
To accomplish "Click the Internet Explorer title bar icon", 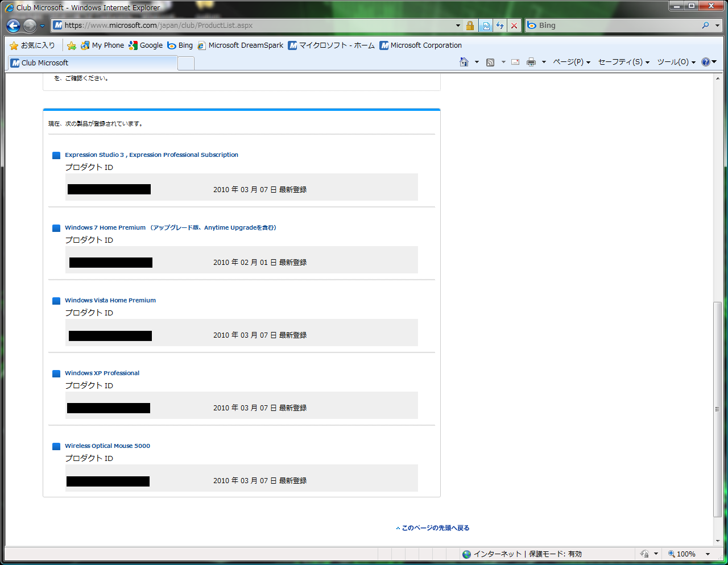I will [x=10, y=8].
